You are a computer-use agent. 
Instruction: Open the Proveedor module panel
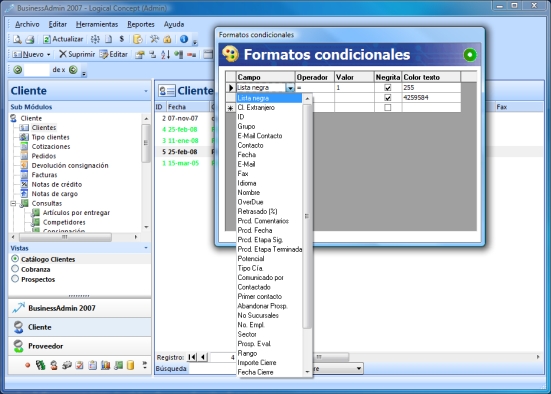80,346
